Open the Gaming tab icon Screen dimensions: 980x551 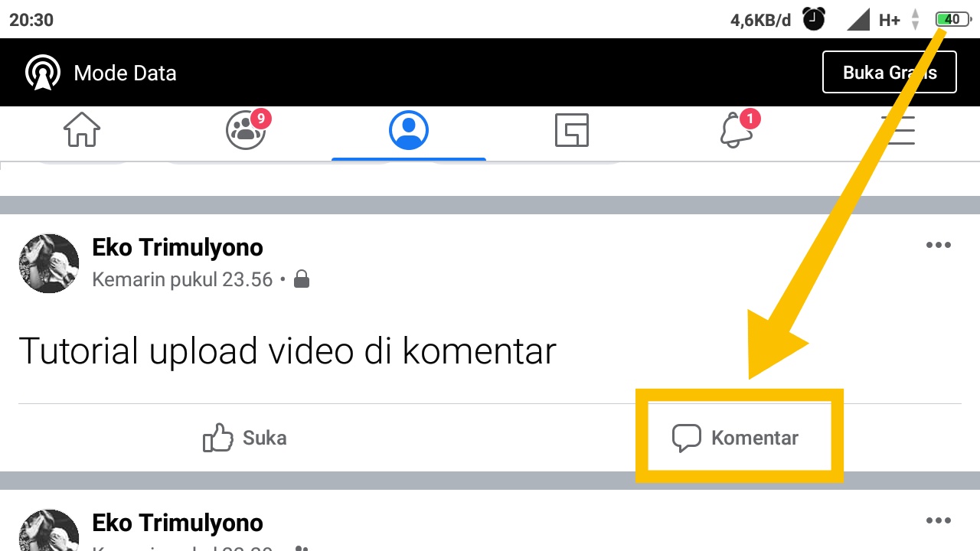pyautogui.click(x=572, y=130)
